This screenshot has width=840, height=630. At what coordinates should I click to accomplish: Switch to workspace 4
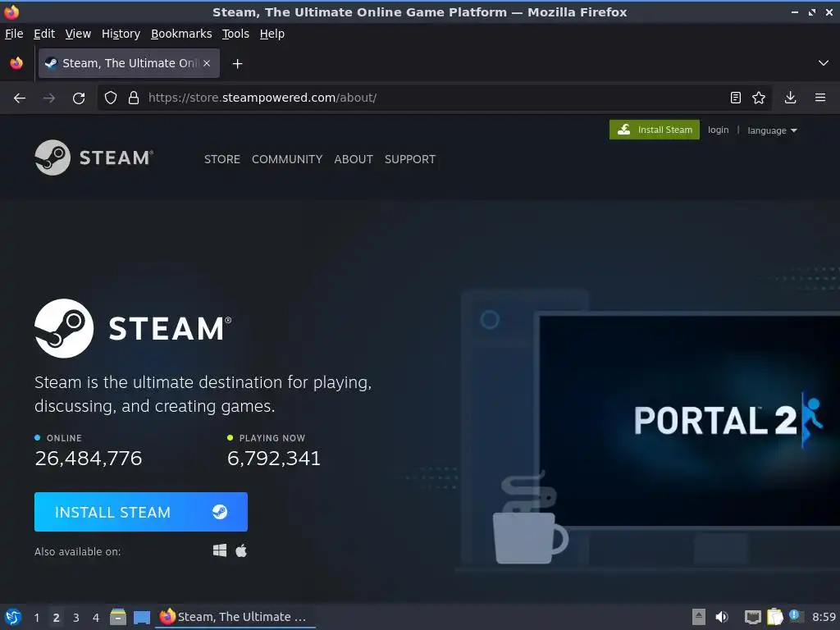coord(96,617)
